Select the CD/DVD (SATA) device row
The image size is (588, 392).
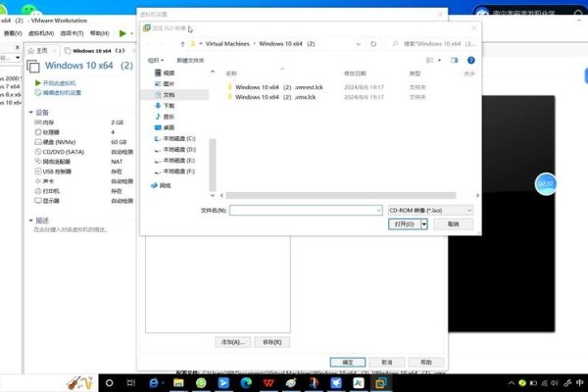coord(84,152)
